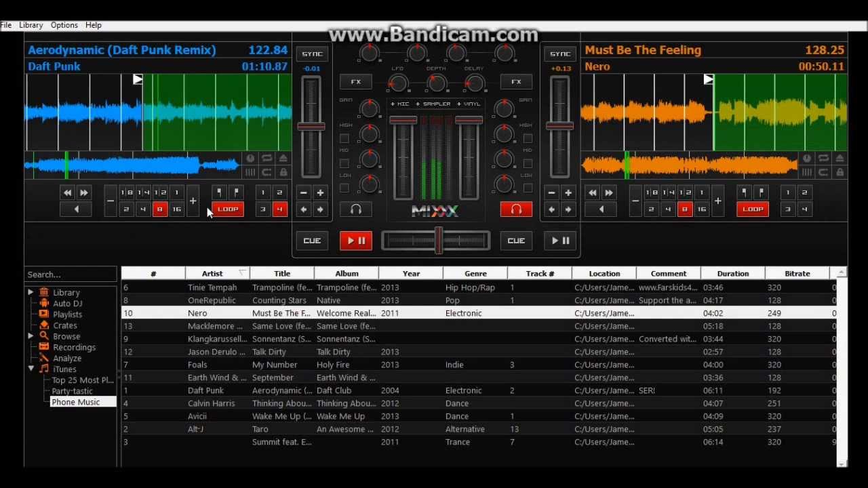Image resolution: width=868 pixels, height=488 pixels.
Task: Toggle right channel MID kill box
Action: click(528, 163)
